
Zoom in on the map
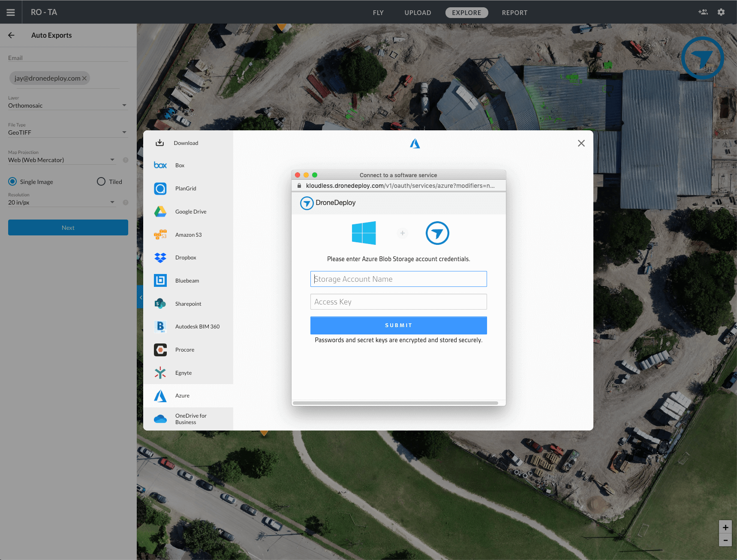tap(725, 527)
